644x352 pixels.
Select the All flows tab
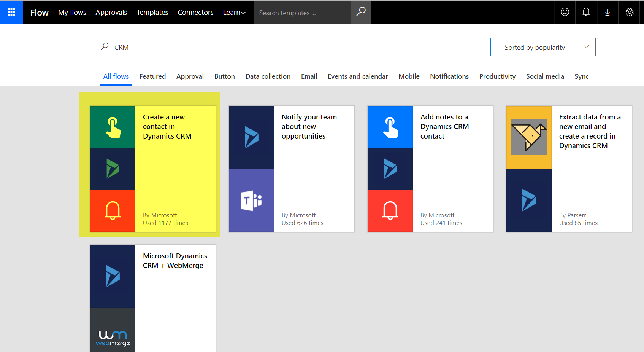pos(116,76)
